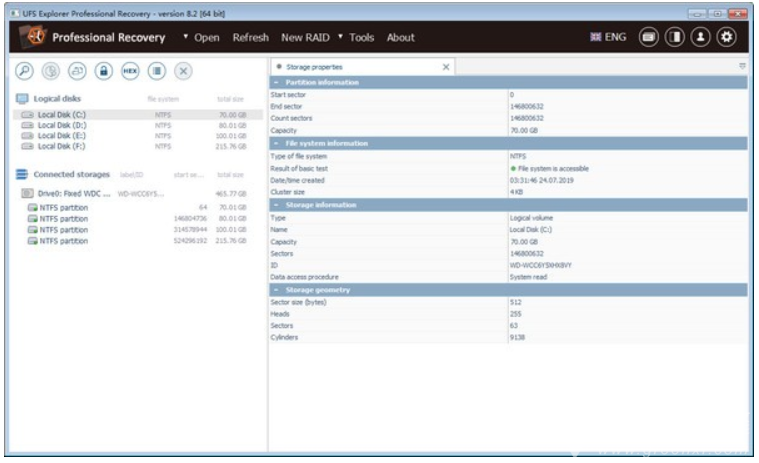Click the Logical disks monitor icon
Image resolution: width=759 pixels, height=463 pixels.
pyautogui.click(x=22, y=99)
